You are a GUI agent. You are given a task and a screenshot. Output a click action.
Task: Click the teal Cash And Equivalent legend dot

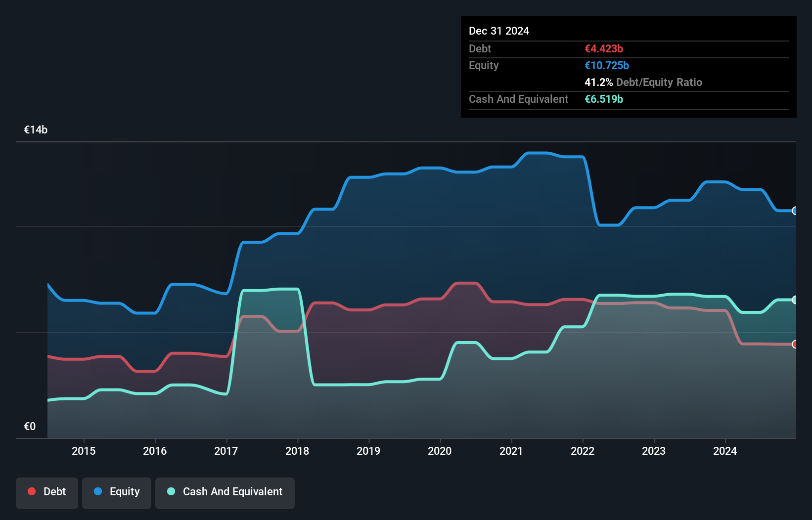171,491
